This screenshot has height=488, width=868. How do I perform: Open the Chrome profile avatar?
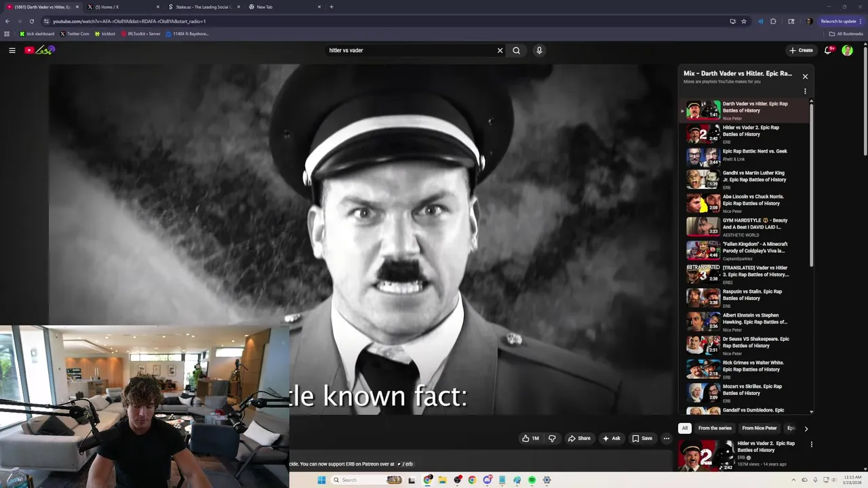pos(809,21)
